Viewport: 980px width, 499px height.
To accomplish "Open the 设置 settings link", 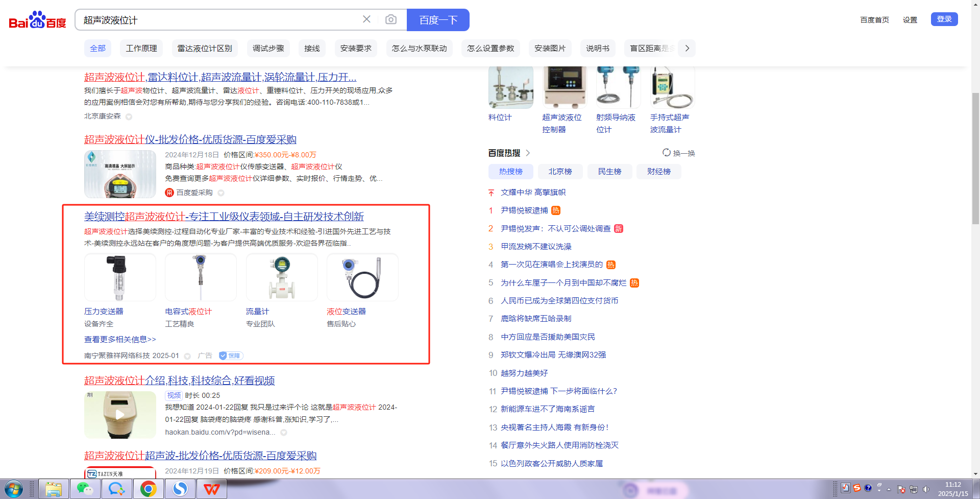I will coord(910,20).
